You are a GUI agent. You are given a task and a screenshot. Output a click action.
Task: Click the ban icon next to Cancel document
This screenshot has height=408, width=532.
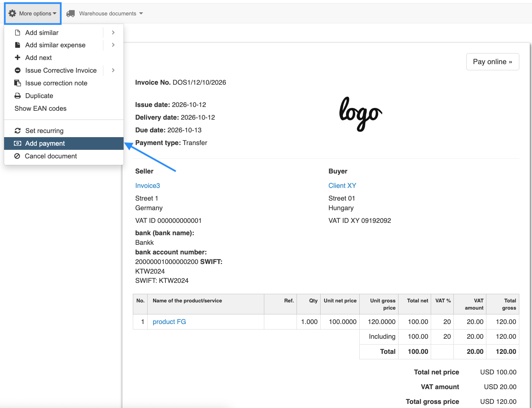tap(17, 156)
